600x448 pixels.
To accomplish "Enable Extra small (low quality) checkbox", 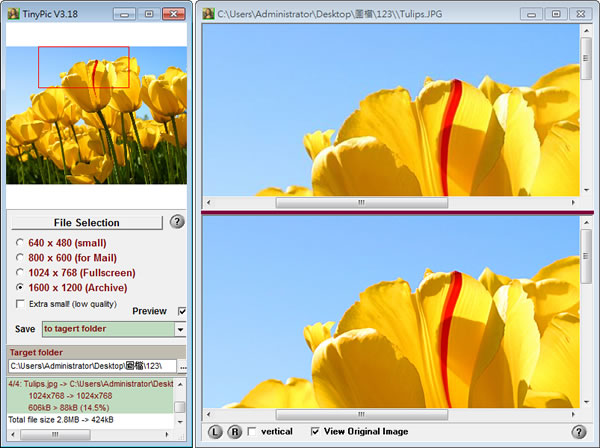I will (21, 303).
